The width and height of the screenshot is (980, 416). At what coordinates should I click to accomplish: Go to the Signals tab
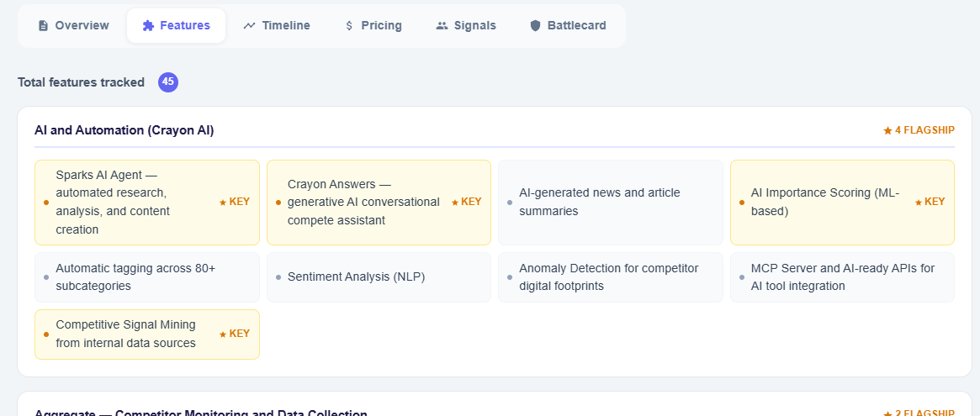466,25
